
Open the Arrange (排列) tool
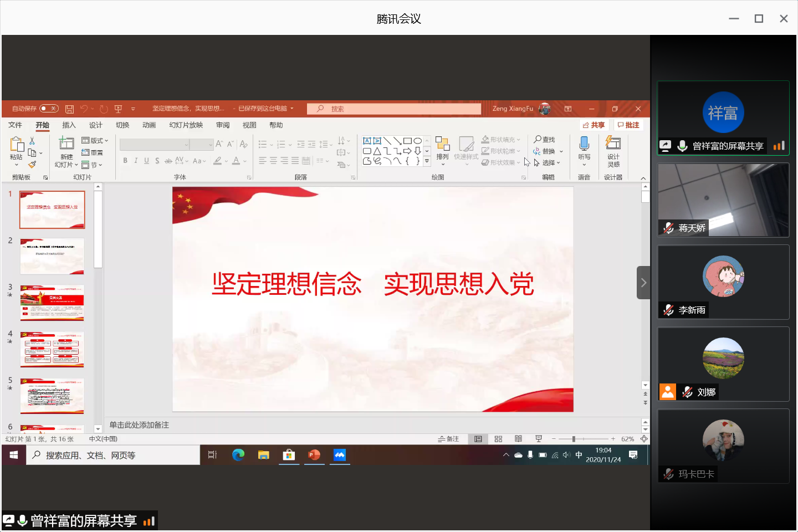tap(442, 145)
